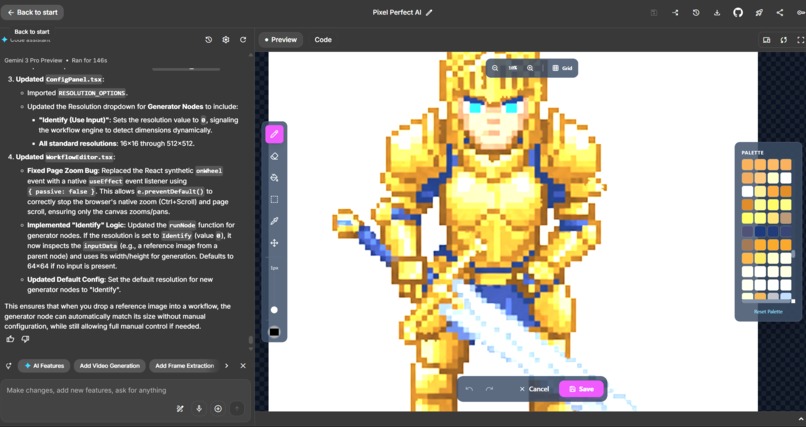The height and width of the screenshot is (427, 806).
Task: Redo the canvas edit
Action: (489, 389)
